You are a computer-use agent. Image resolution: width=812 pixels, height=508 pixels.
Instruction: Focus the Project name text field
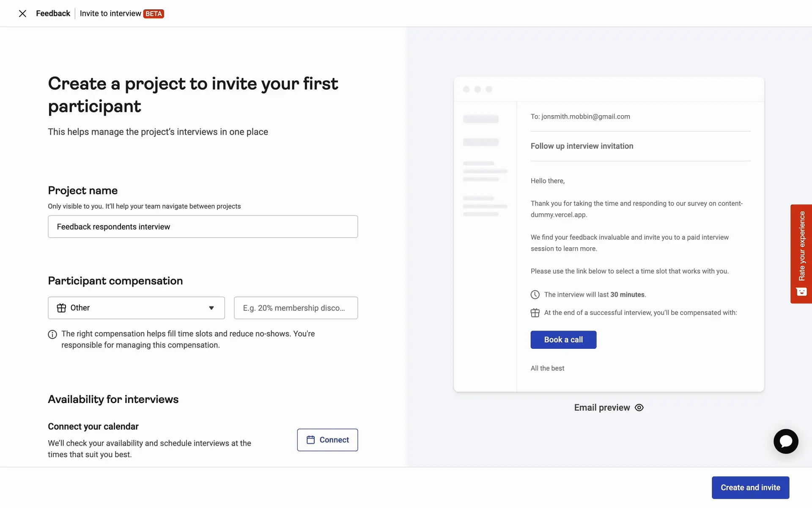tap(203, 227)
